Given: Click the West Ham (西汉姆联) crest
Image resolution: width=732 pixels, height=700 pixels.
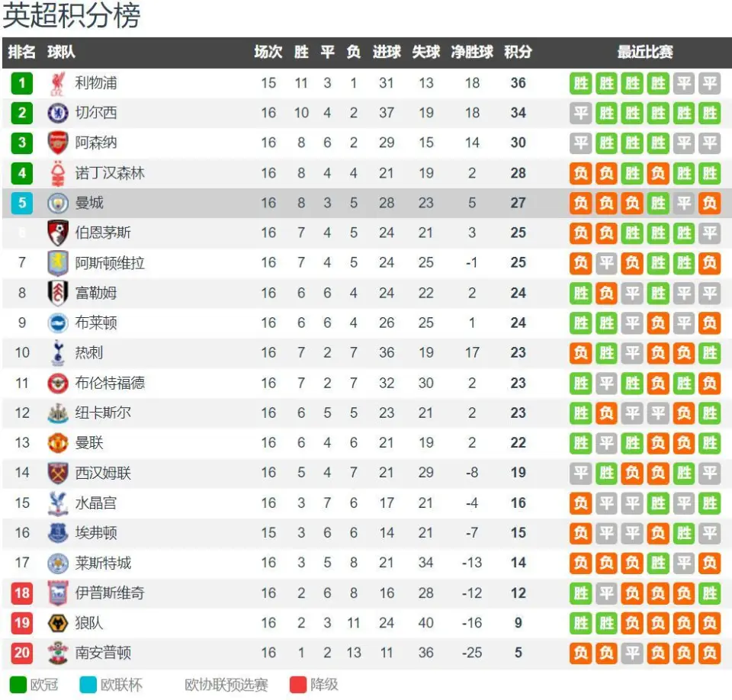Looking at the screenshot, I should tap(58, 473).
